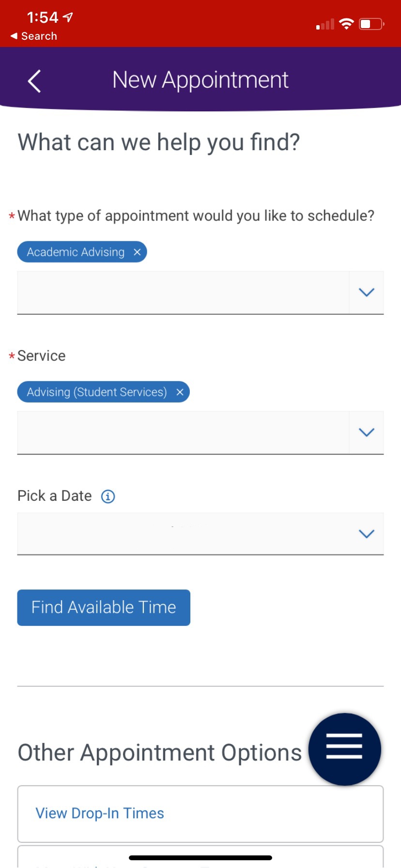
Task: Tap the New Appointment title header
Action: pyautogui.click(x=200, y=79)
